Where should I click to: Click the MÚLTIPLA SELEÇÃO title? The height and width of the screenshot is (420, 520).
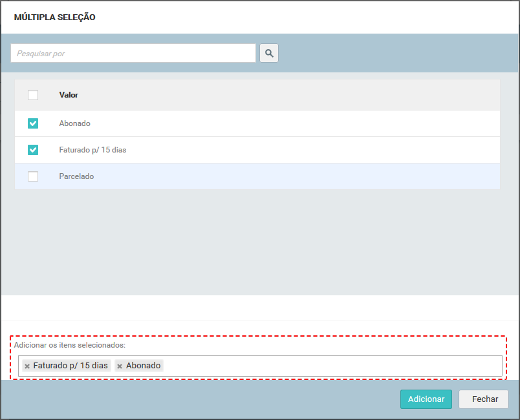pos(55,17)
